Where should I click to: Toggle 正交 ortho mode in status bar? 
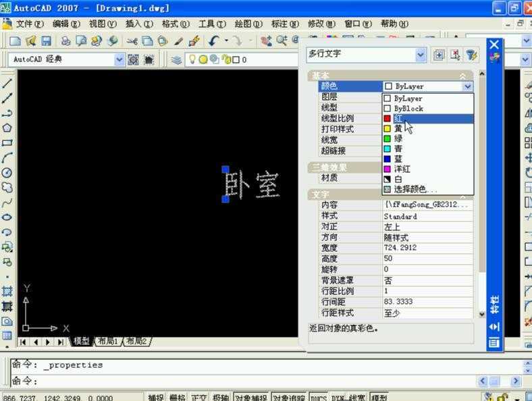[x=198, y=397]
